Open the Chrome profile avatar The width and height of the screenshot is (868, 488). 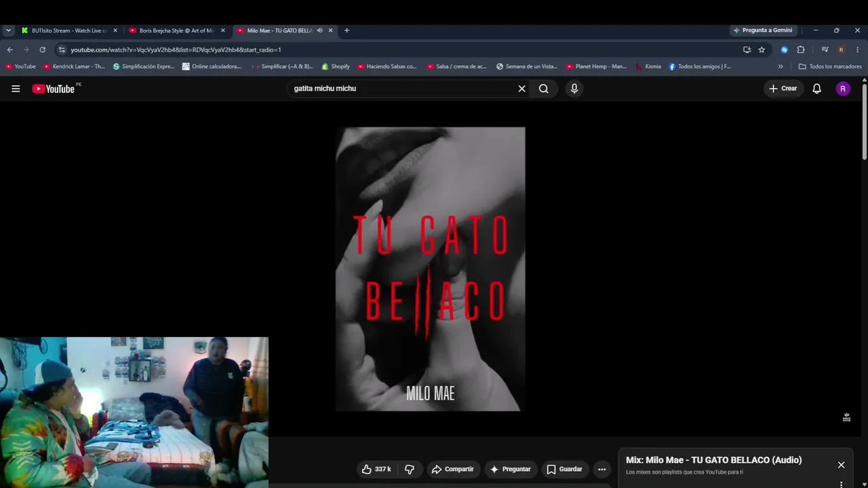click(x=841, y=49)
